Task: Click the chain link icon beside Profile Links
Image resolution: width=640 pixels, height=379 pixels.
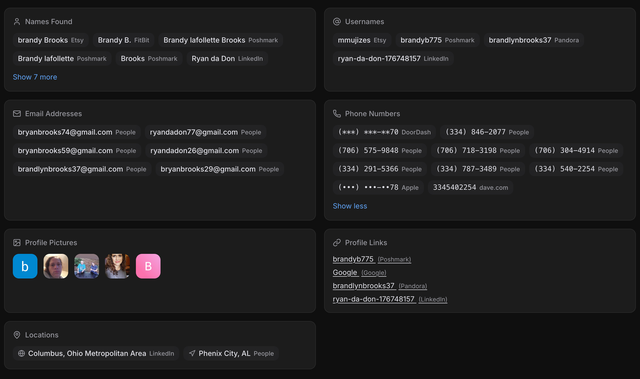Action: tap(337, 243)
